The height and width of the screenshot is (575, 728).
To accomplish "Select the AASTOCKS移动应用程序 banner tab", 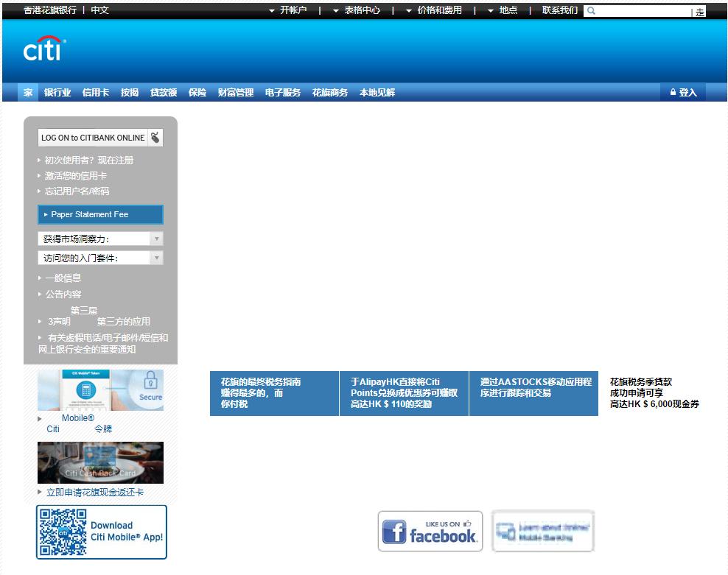I will pos(533,394).
